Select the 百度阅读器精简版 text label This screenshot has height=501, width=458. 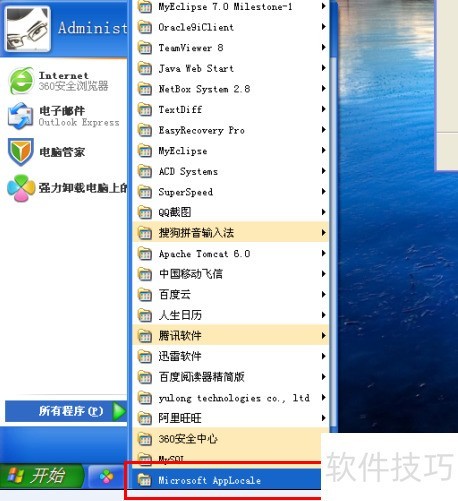click(202, 377)
